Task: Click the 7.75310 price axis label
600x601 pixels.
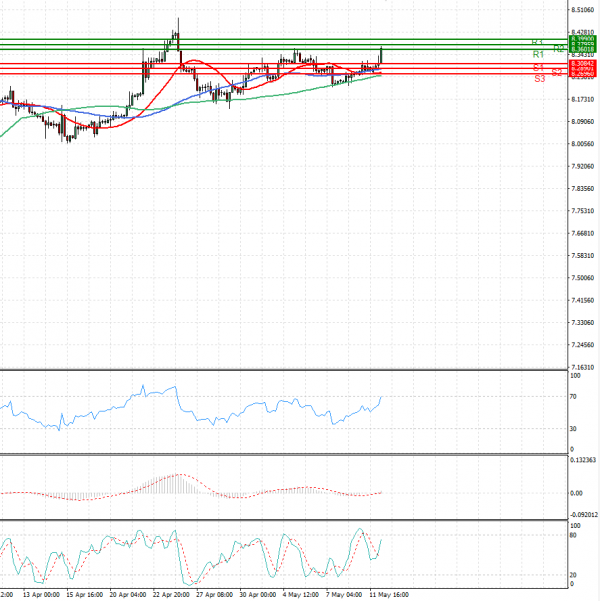Action: tap(582, 211)
